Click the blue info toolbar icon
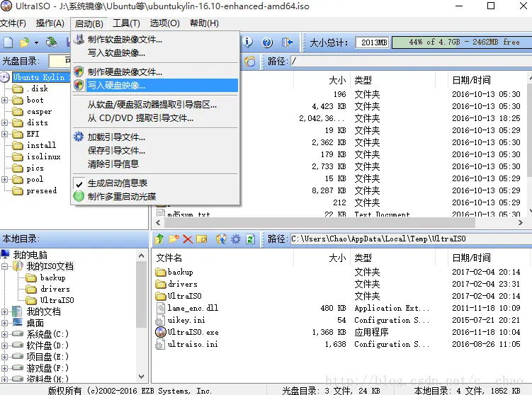The width and height of the screenshot is (532, 395). click(x=248, y=42)
